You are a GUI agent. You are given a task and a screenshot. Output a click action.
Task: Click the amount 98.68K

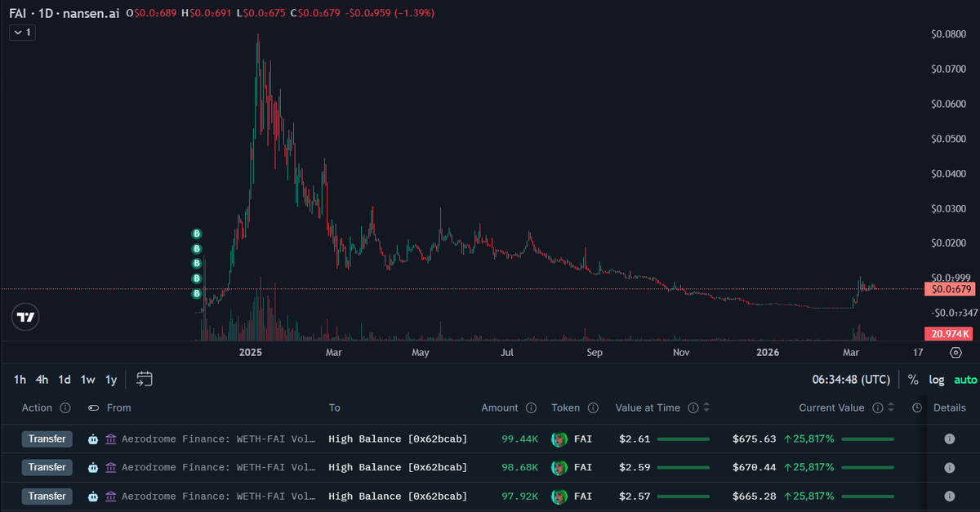519,467
